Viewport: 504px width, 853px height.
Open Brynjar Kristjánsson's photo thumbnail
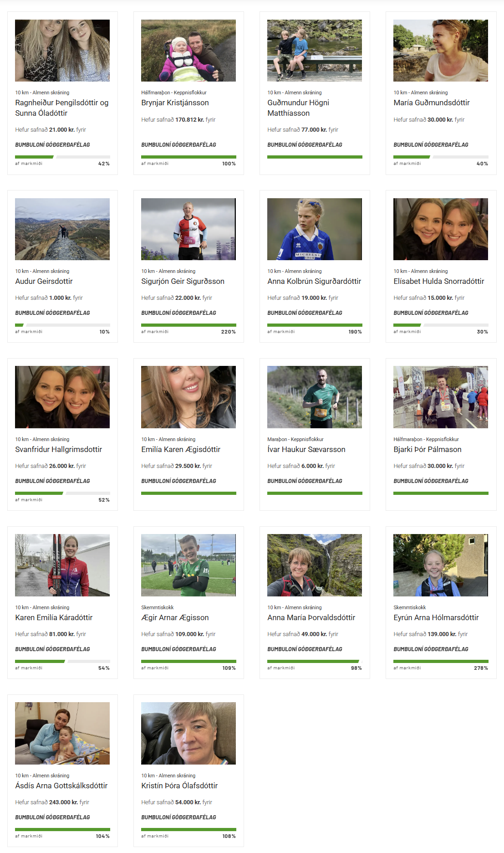(x=188, y=51)
